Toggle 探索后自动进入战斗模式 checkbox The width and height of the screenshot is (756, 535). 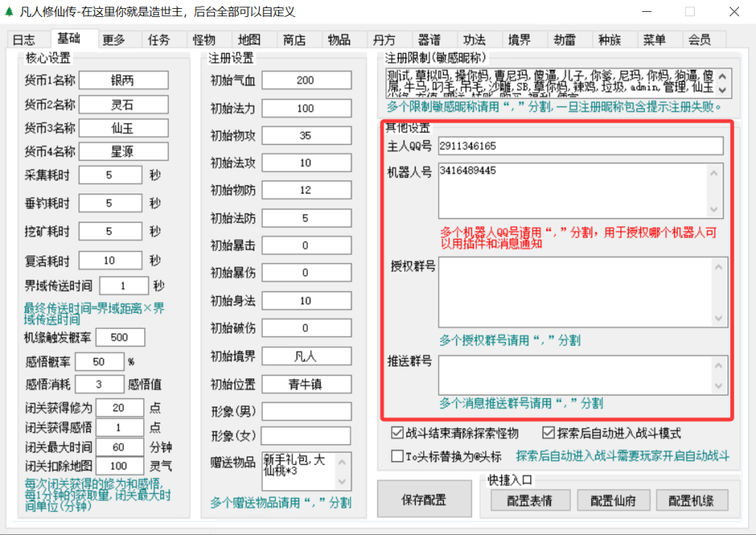[x=548, y=433]
